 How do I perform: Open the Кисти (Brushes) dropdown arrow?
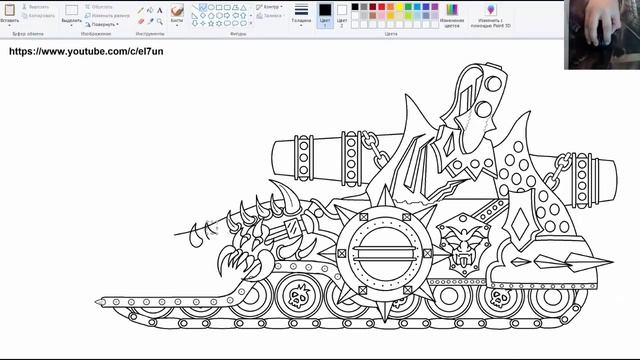(177, 25)
